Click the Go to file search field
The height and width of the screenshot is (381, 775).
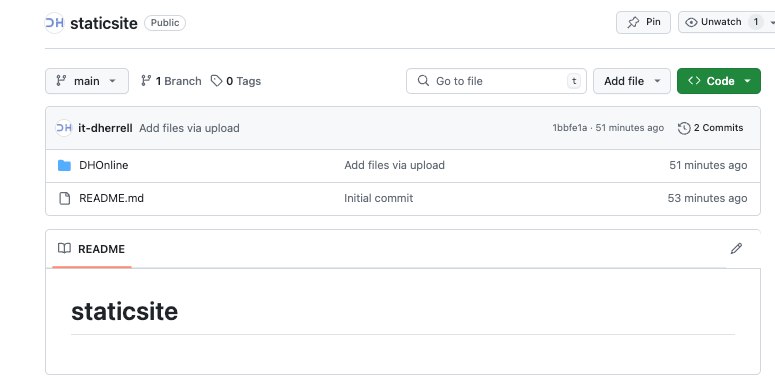coord(496,81)
